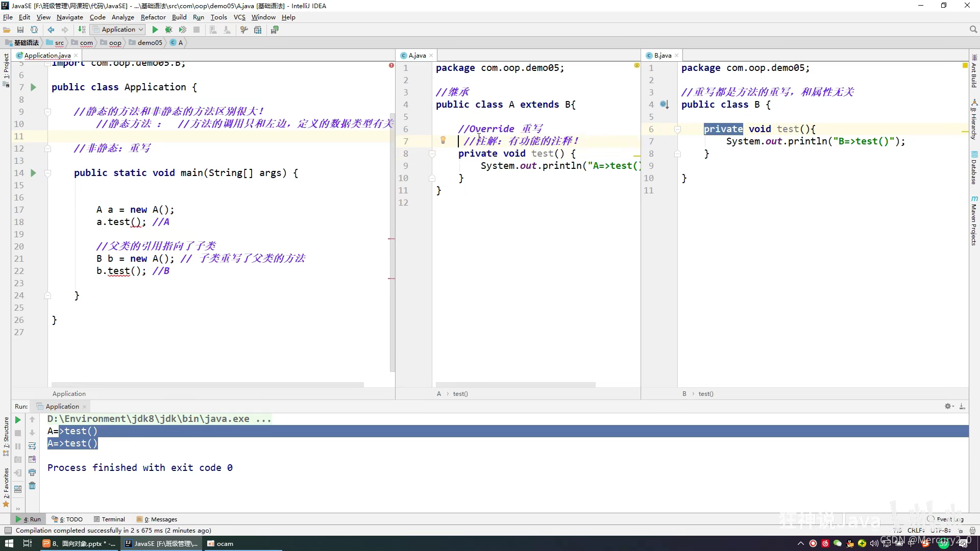Run Application with the green toolbar play button

tap(155, 30)
